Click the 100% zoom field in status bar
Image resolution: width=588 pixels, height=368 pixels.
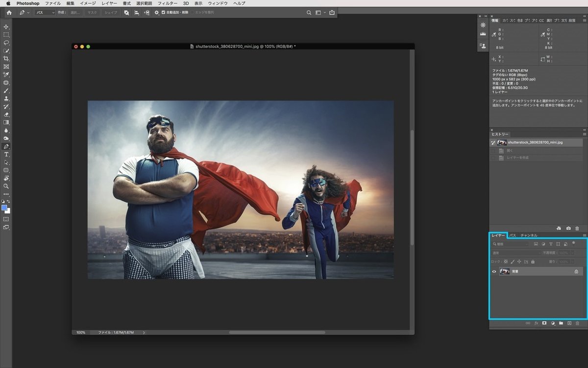81,332
